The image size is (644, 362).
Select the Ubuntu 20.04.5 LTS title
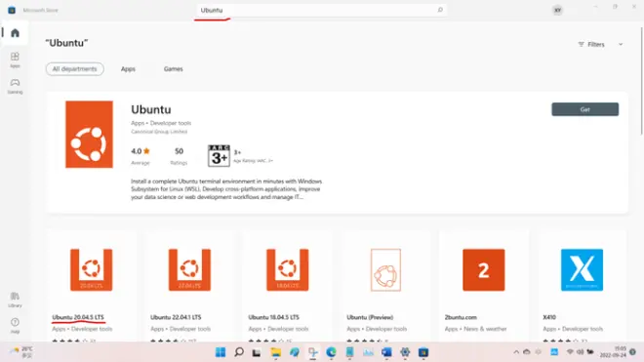pos(78,317)
